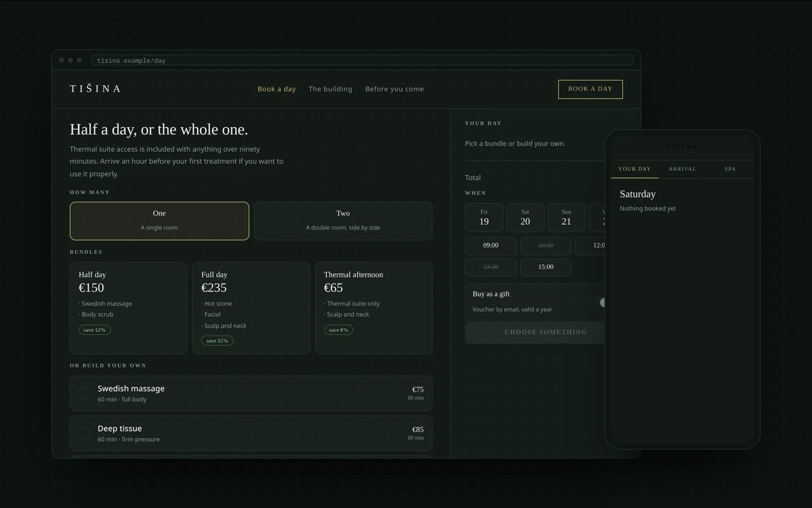Select the 'One' single room option

pos(159,221)
